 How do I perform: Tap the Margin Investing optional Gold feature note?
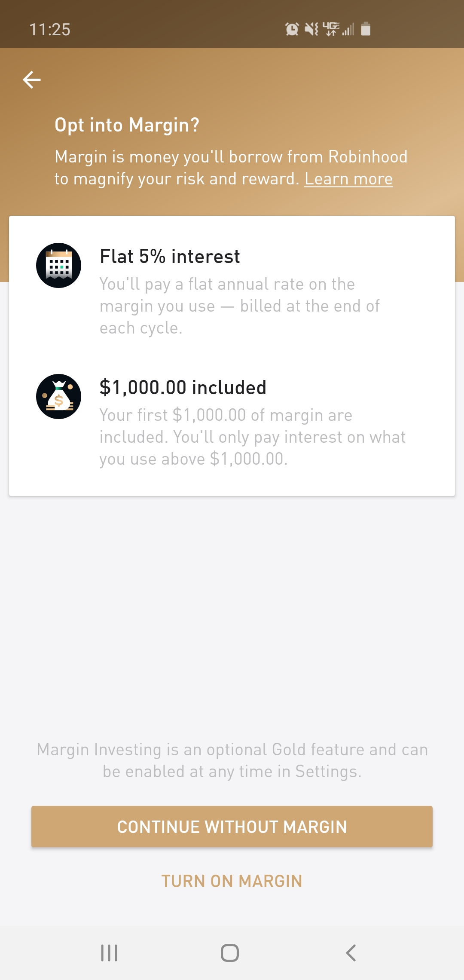click(x=232, y=760)
